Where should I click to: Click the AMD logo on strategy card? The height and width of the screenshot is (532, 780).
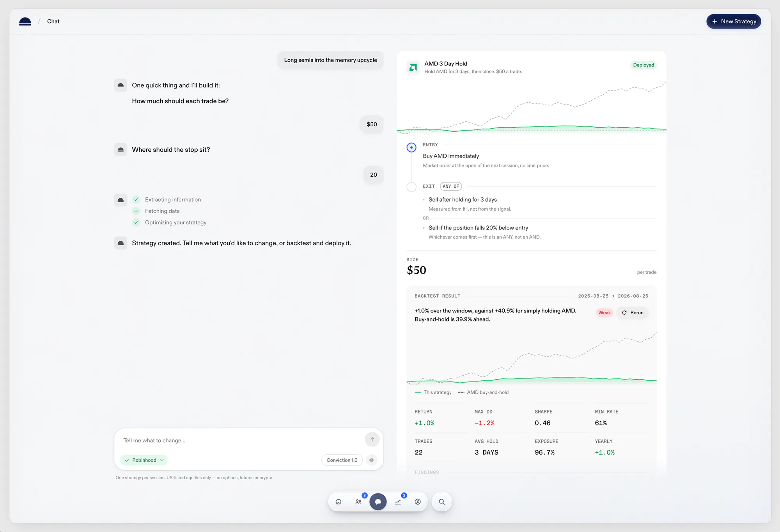(x=413, y=67)
